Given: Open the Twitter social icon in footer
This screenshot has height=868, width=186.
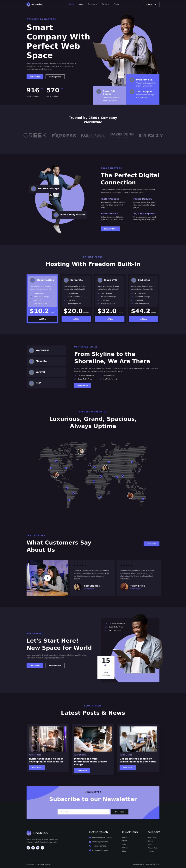Looking at the screenshot, I should click(33, 848).
